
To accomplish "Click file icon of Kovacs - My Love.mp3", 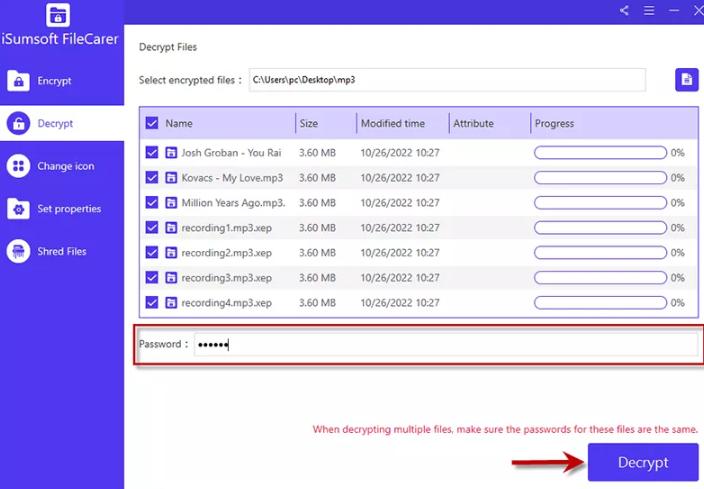I will pyautogui.click(x=171, y=178).
